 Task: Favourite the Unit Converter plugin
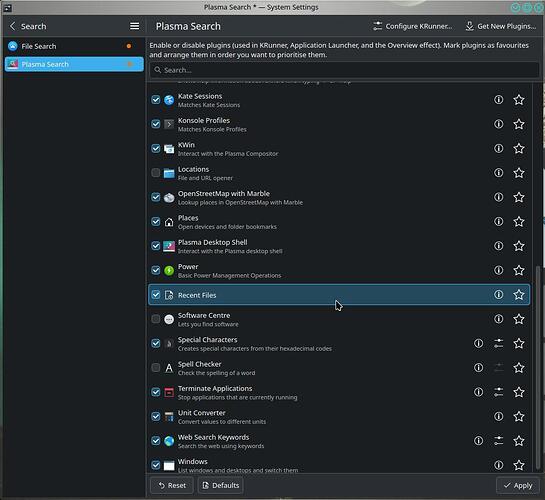coord(519,416)
